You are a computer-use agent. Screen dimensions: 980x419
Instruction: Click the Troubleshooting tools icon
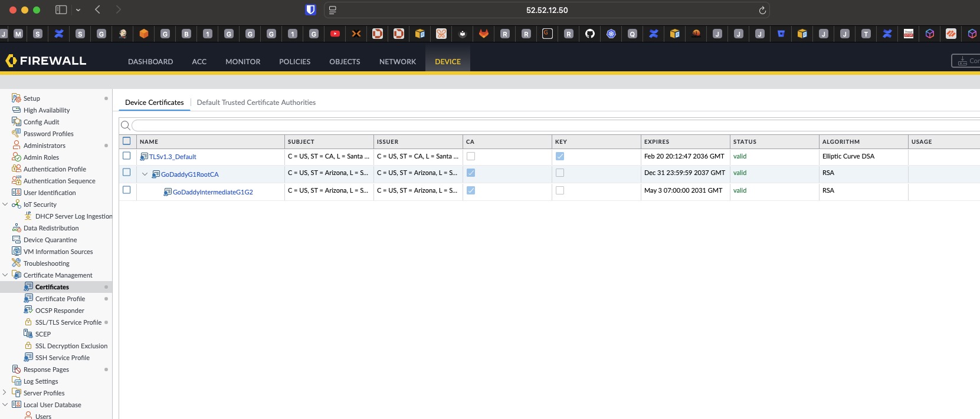pos(17,263)
